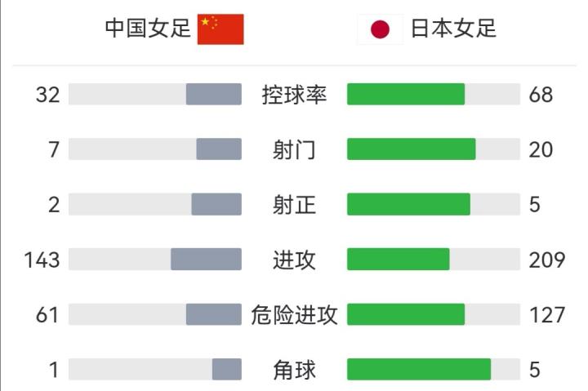Click the 角球 stat label
The height and width of the screenshot is (391, 588).
click(x=294, y=370)
